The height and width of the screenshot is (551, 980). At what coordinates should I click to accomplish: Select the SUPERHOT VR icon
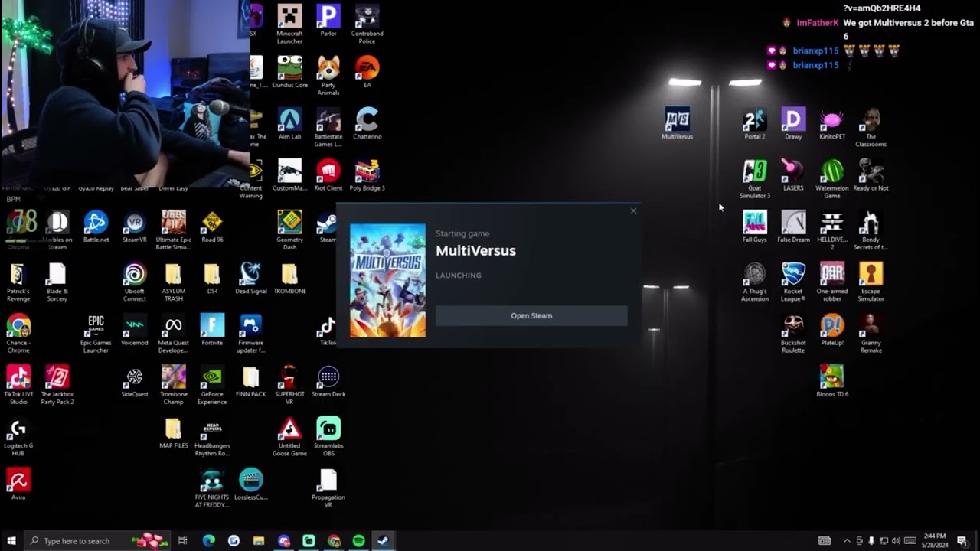(289, 384)
